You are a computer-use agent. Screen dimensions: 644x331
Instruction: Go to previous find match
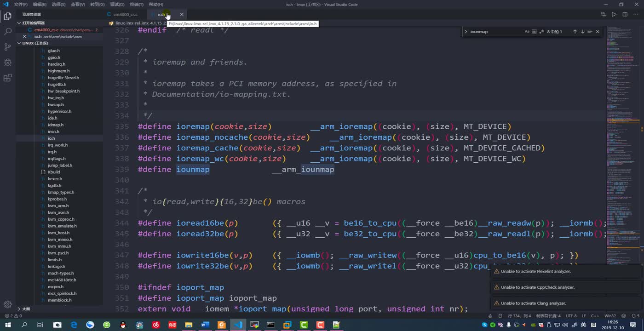click(575, 32)
